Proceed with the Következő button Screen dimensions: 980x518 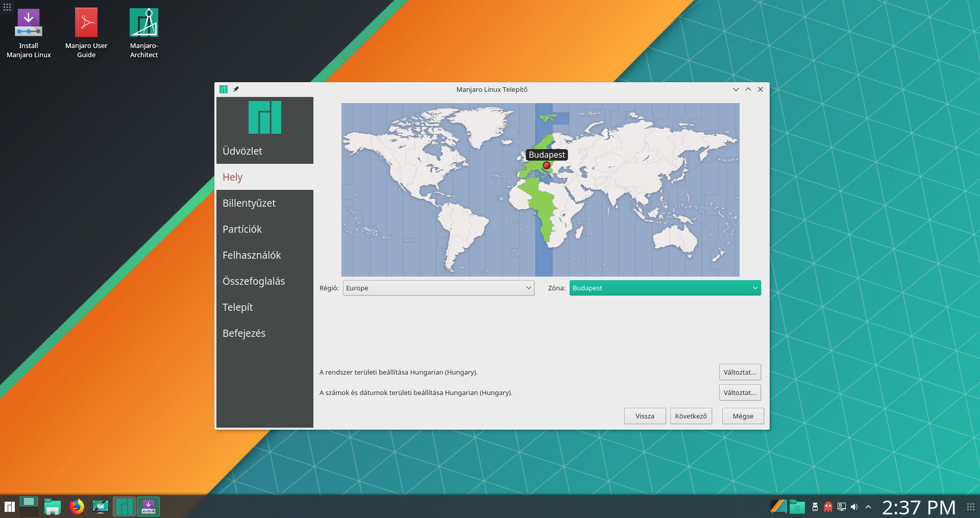point(691,416)
